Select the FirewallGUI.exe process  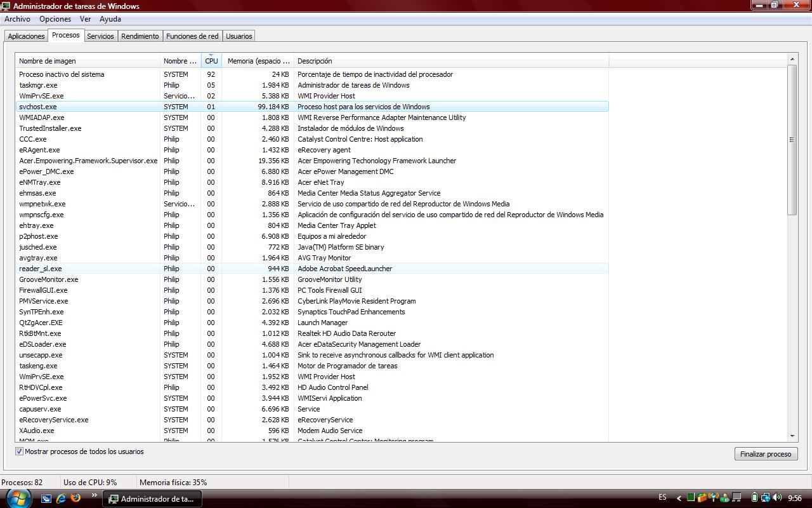pos(311,290)
